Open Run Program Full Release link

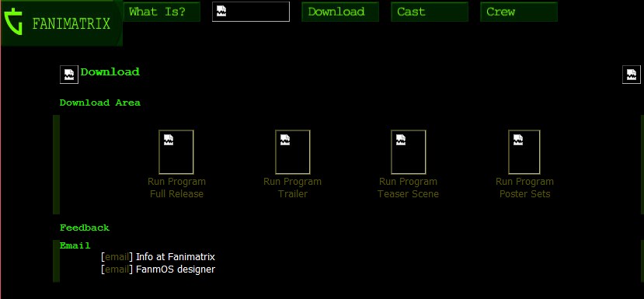(176, 188)
